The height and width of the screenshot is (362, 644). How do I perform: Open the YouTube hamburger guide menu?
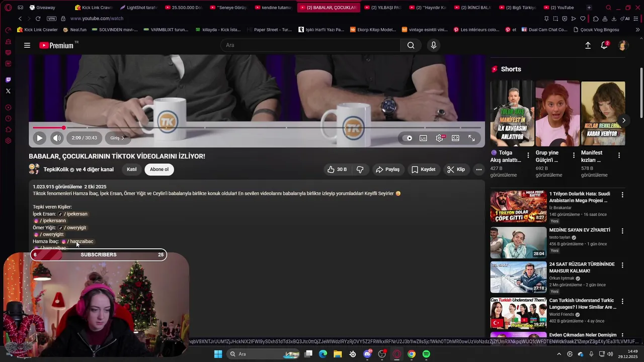click(x=27, y=45)
